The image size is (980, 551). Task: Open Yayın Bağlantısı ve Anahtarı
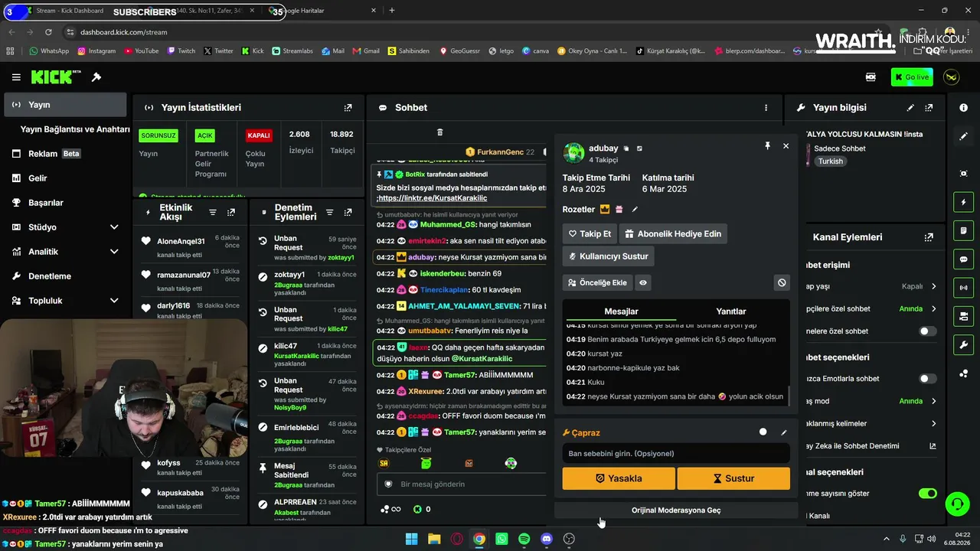click(x=75, y=129)
